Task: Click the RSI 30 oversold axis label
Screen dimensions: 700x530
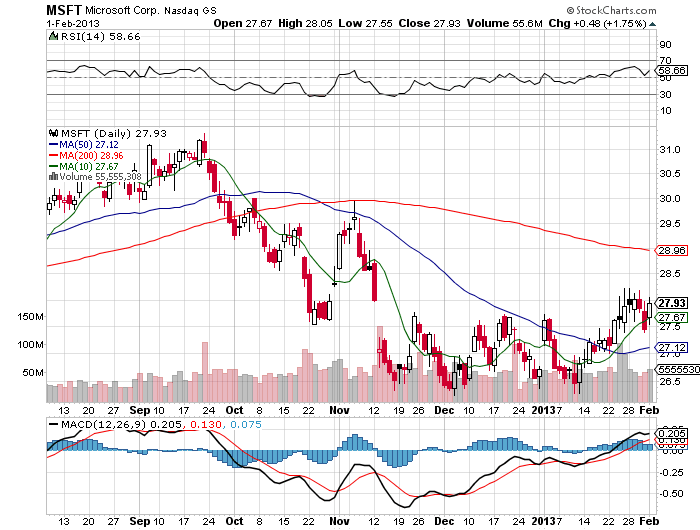Action: [665, 94]
